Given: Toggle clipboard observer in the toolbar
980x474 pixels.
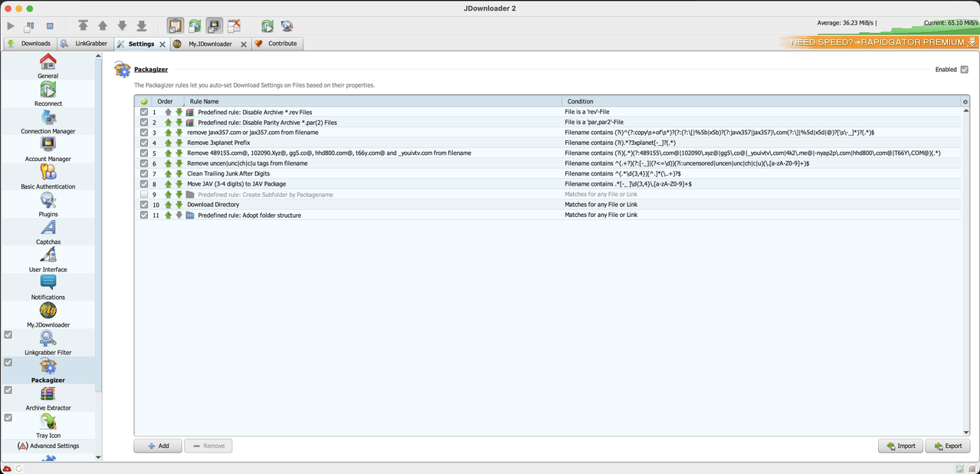Looking at the screenshot, I should pyautogui.click(x=175, y=26).
